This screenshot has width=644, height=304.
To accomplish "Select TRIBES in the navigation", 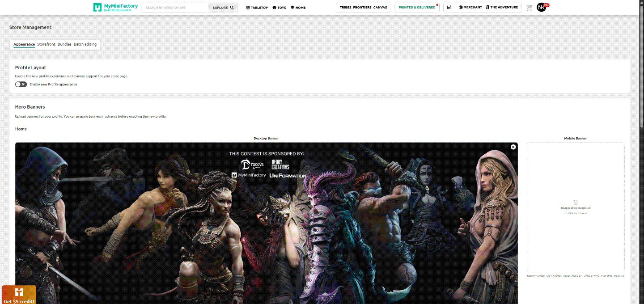I will (x=346, y=7).
